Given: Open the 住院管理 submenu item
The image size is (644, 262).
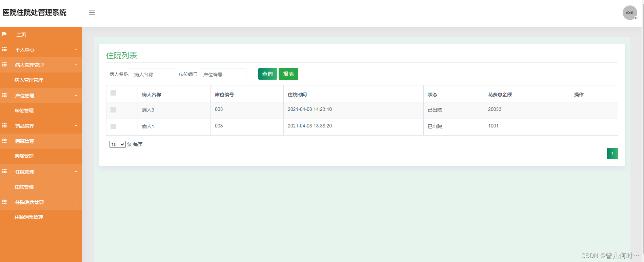Looking at the screenshot, I should pos(24,187).
